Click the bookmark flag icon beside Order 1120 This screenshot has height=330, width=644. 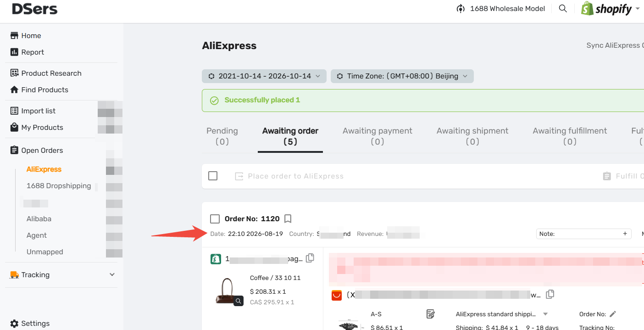(x=288, y=218)
